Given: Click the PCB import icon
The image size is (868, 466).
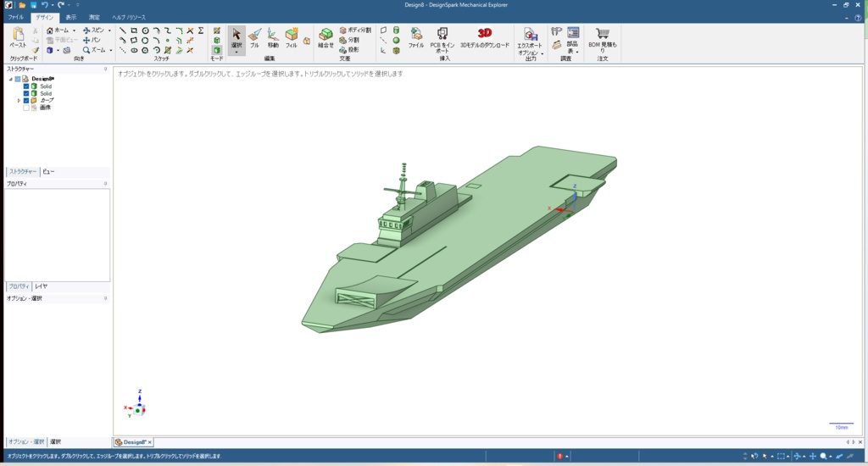Looking at the screenshot, I should pyautogui.click(x=442, y=34).
